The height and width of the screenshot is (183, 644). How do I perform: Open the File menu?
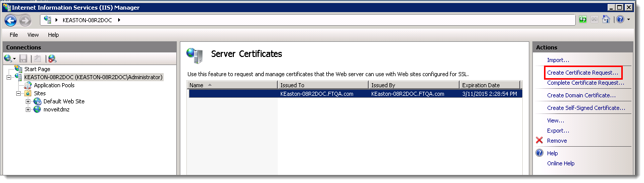(x=14, y=35)
